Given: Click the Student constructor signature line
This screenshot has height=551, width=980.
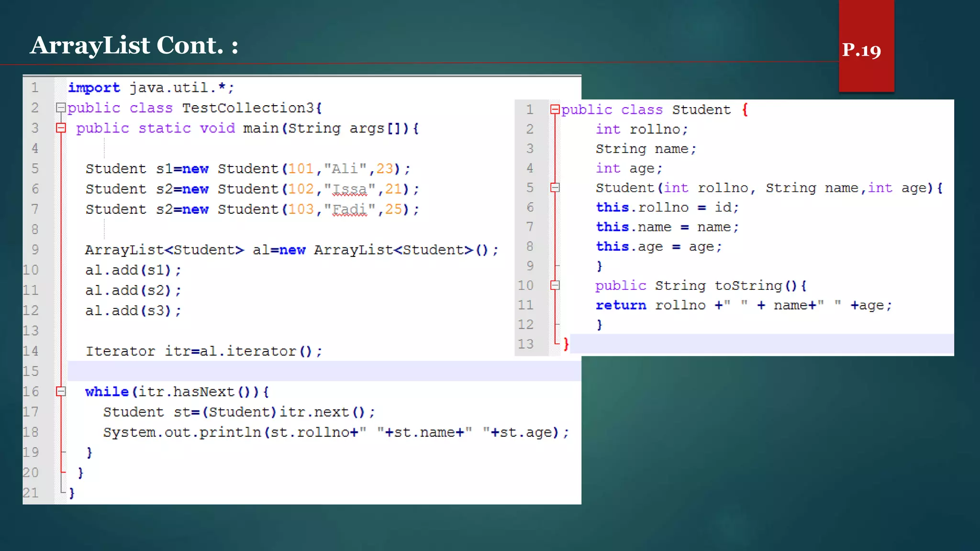Looking at the screenshot, I should (x=769, y=188).
